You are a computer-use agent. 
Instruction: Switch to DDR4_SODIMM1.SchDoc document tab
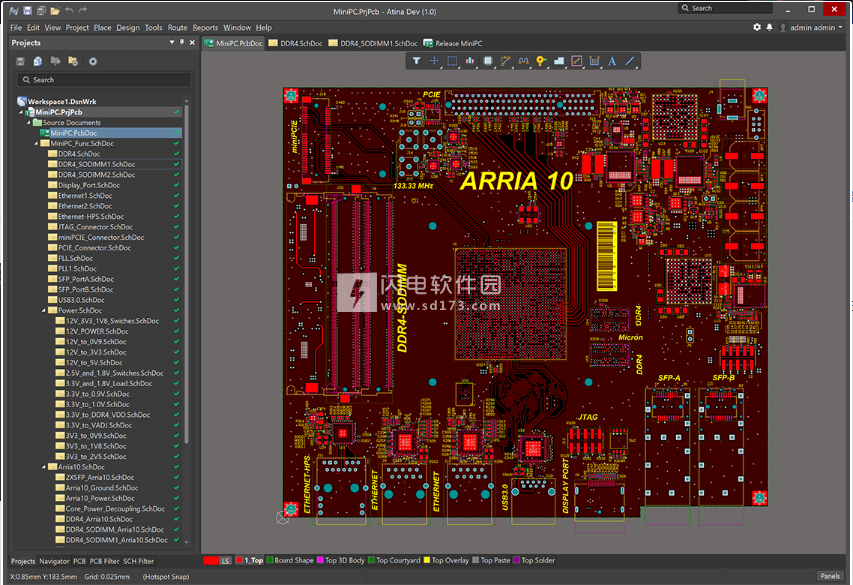373,44
